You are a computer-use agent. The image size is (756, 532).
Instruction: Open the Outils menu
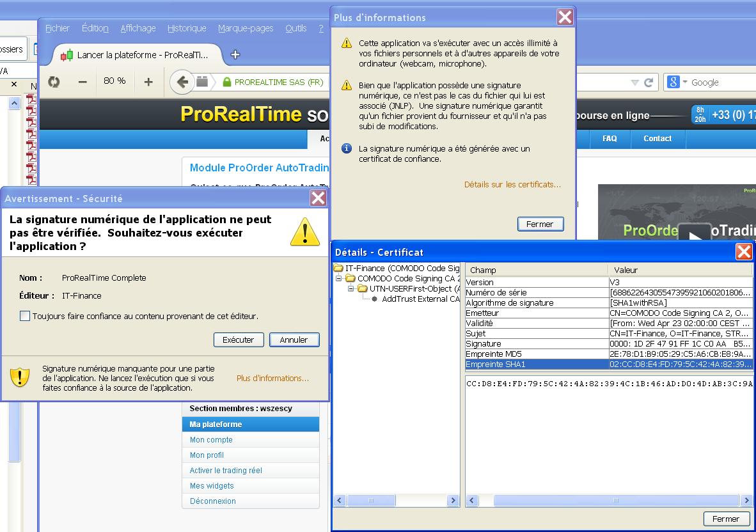tap(295, 28)
